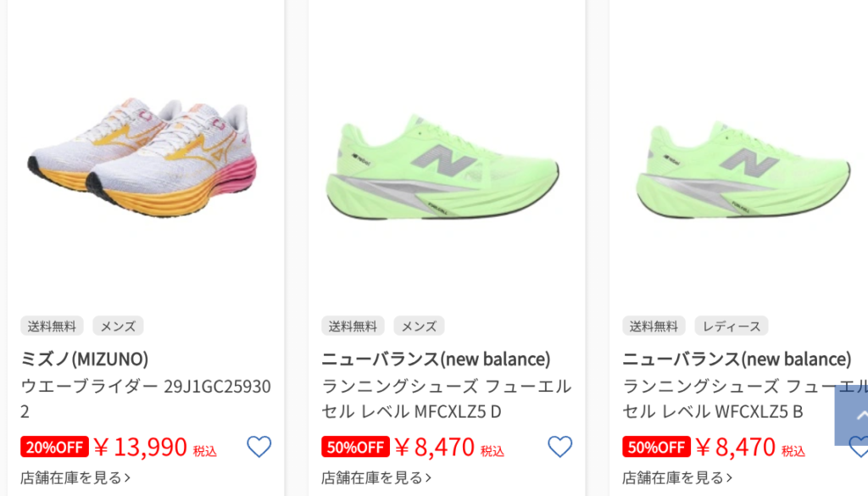Click the ミズノ(MIZUNO) brand name
This screenshot has width=868, height=496.
(84, 359)
